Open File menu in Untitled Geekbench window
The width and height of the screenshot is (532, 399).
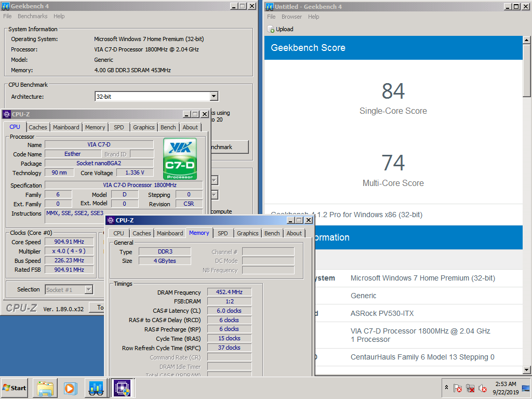point(271,17)
